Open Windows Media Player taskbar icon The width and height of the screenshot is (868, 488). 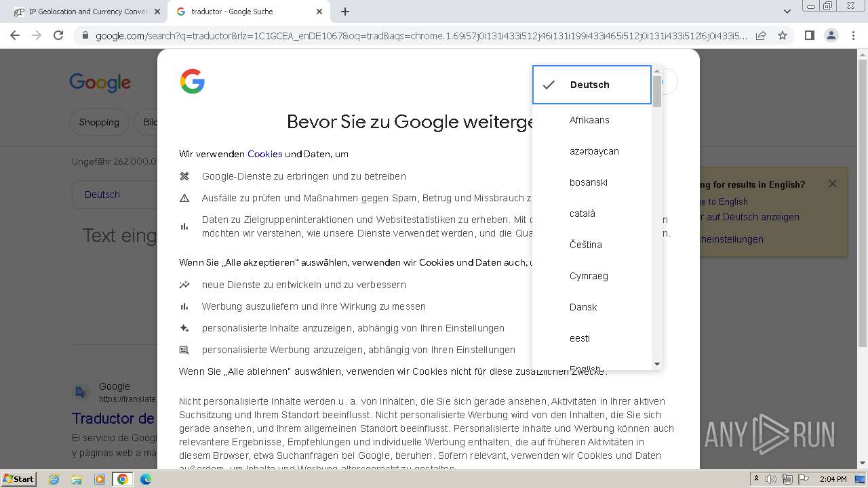click(x=100, y=479)
